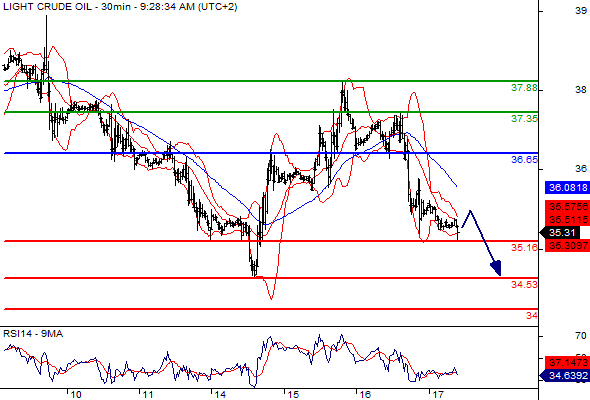590x400 pixels.
Task: Select date 15 on the time axis
Action: click(x=293, y=395)
